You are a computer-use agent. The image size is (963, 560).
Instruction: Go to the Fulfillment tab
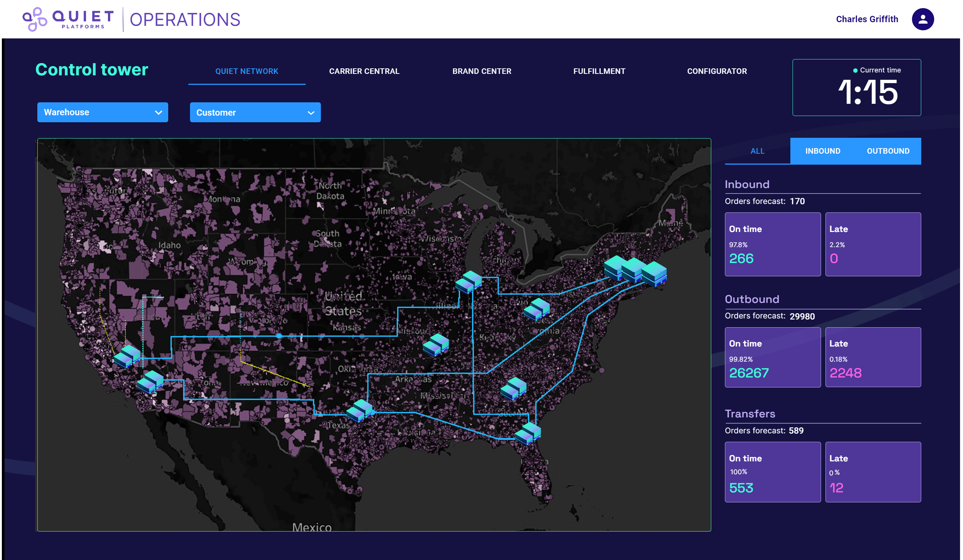[x=599, y=71]
